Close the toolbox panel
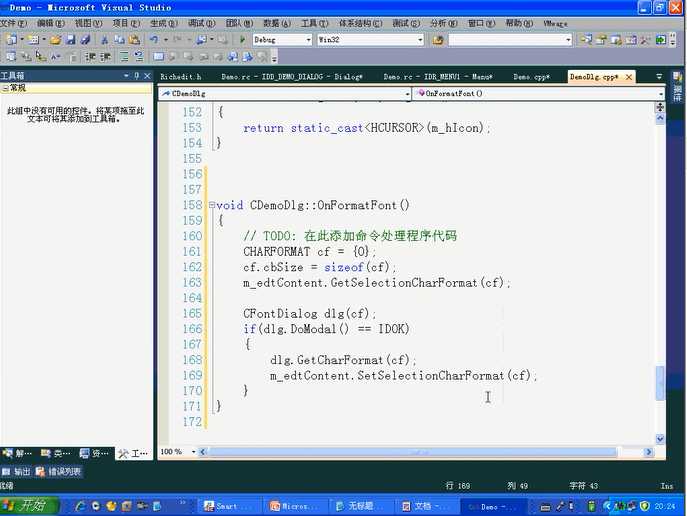The image size is (687, 516). tap(147, 76)
